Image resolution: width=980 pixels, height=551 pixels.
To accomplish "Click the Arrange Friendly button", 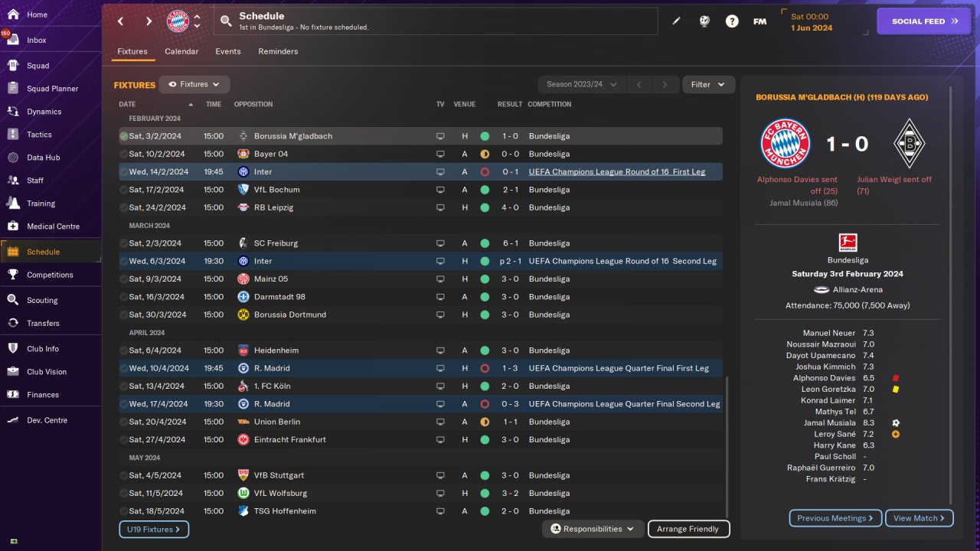I will coord(688,529).
